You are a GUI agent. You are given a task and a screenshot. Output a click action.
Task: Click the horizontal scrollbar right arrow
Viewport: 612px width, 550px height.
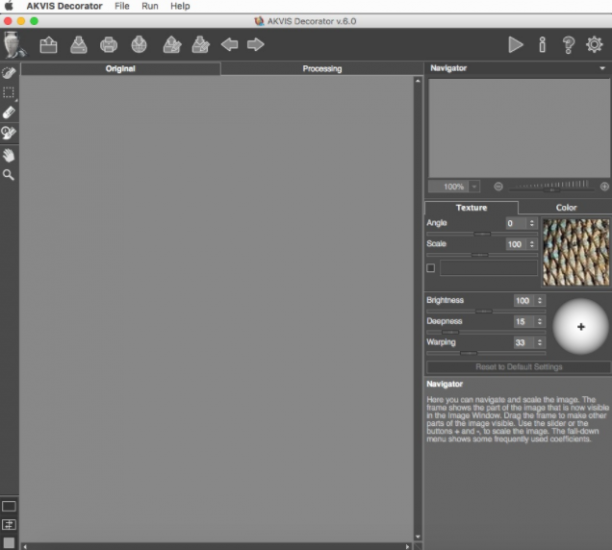click(407, 546)
